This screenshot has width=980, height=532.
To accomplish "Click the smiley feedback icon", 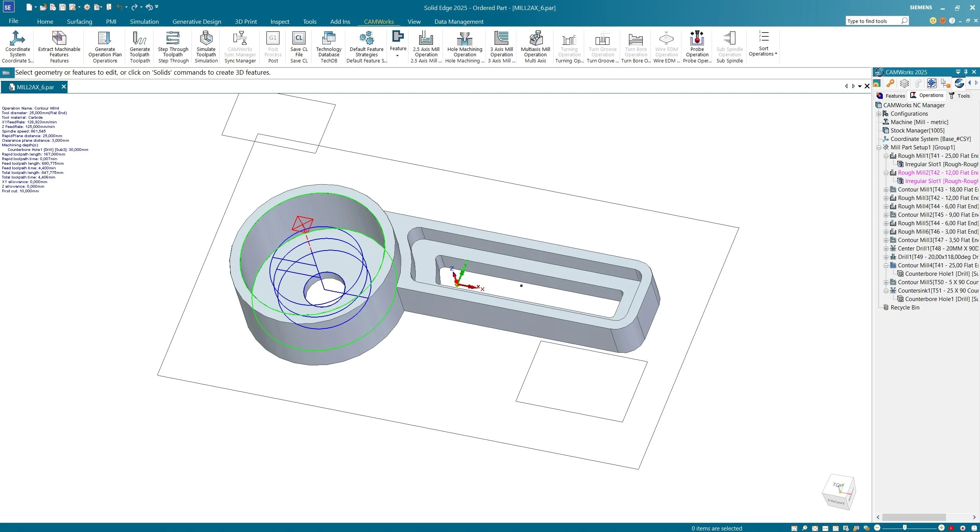I will coord(933,21).
